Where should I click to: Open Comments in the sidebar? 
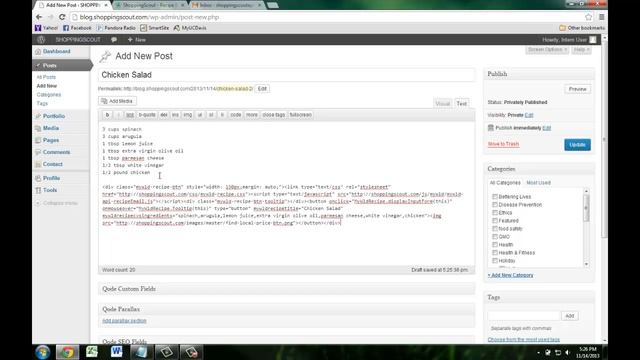pos(56,152)
